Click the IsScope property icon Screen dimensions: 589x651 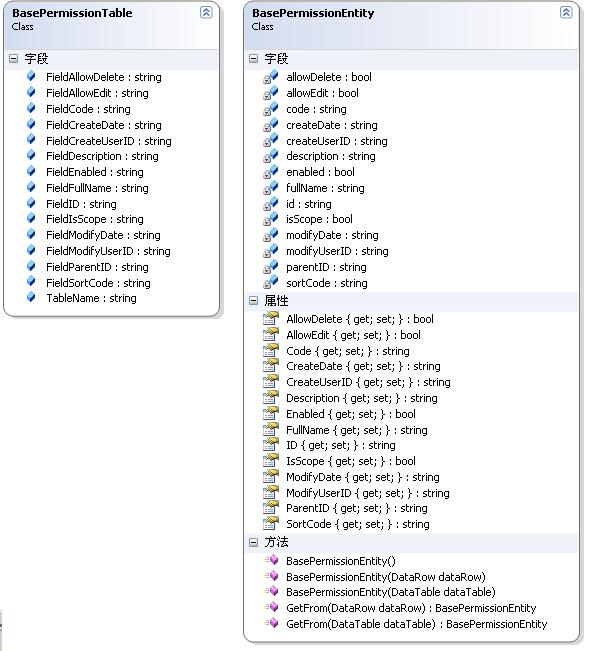(x=271, y=461)
